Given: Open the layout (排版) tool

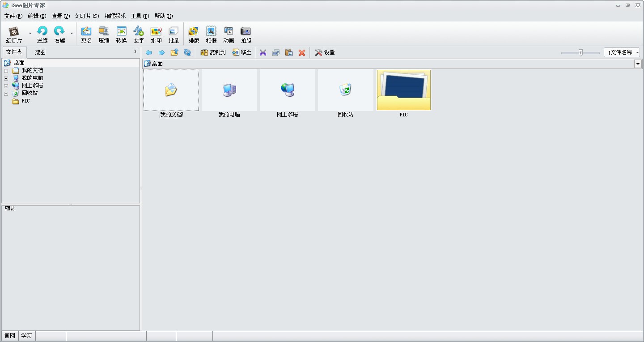Looking at the screenshot, I should coord(194,34).
